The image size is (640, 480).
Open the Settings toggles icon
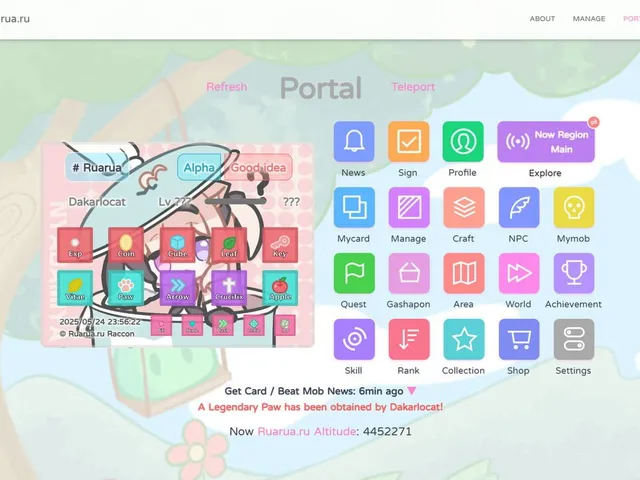click(x=573, y=339)
